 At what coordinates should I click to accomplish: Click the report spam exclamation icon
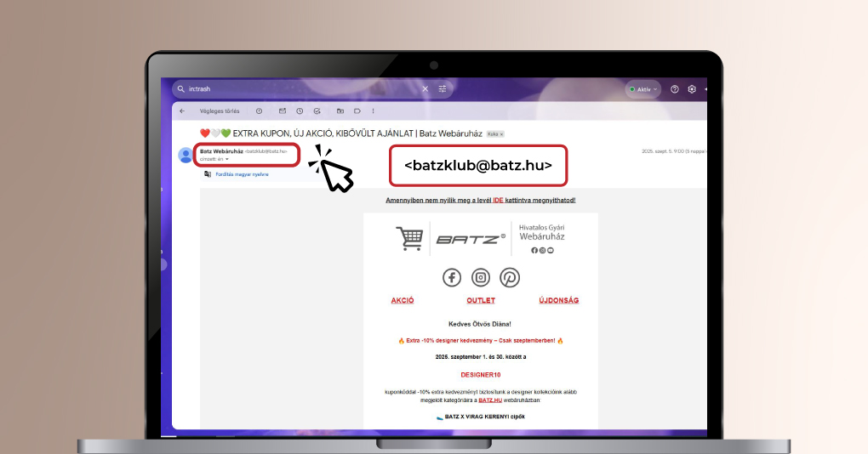(259, 111)
